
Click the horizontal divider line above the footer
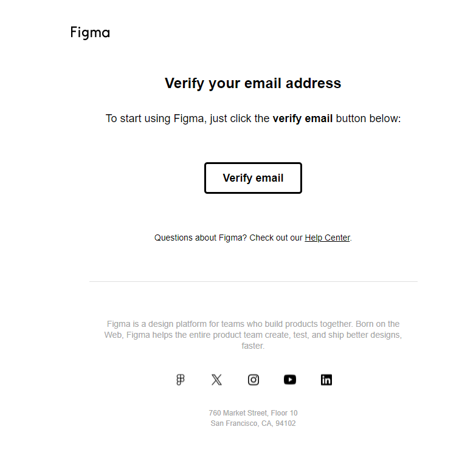[253, 281]
